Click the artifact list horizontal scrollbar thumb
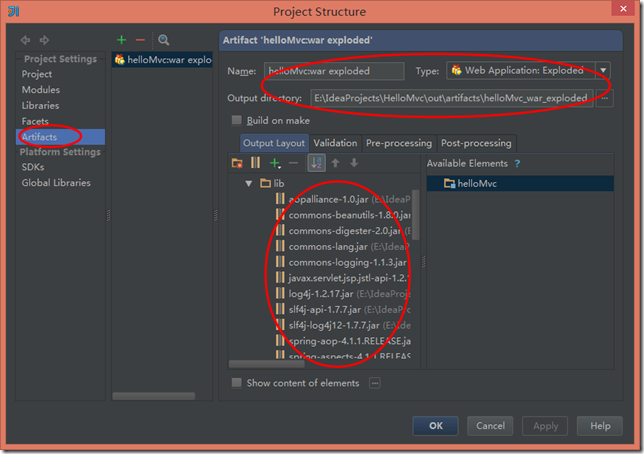The width and height of the screenshot is (644, 454). (x=154, y=396)
